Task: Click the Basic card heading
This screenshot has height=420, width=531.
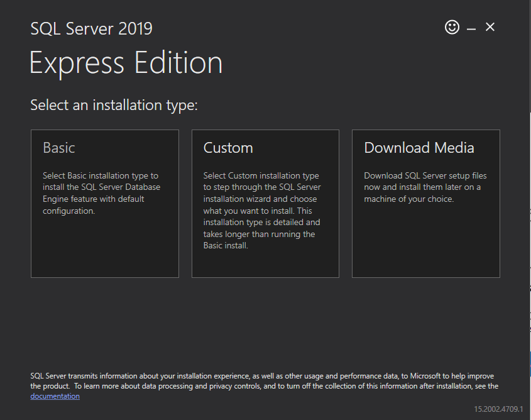Action: [58, 148]
